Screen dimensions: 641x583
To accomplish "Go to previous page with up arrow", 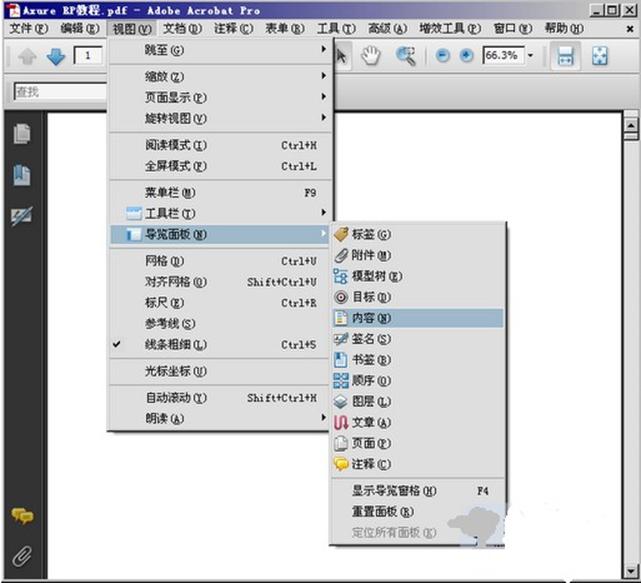I will 27,56.
